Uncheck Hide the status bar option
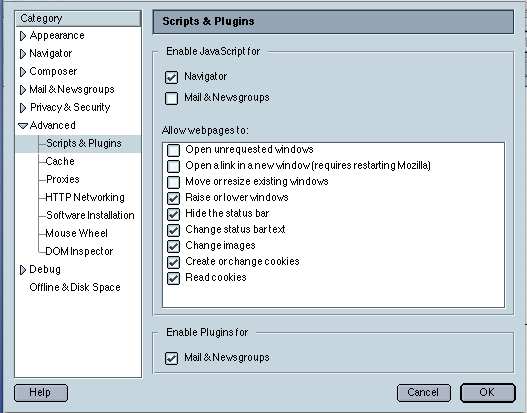 click(173, 214)
